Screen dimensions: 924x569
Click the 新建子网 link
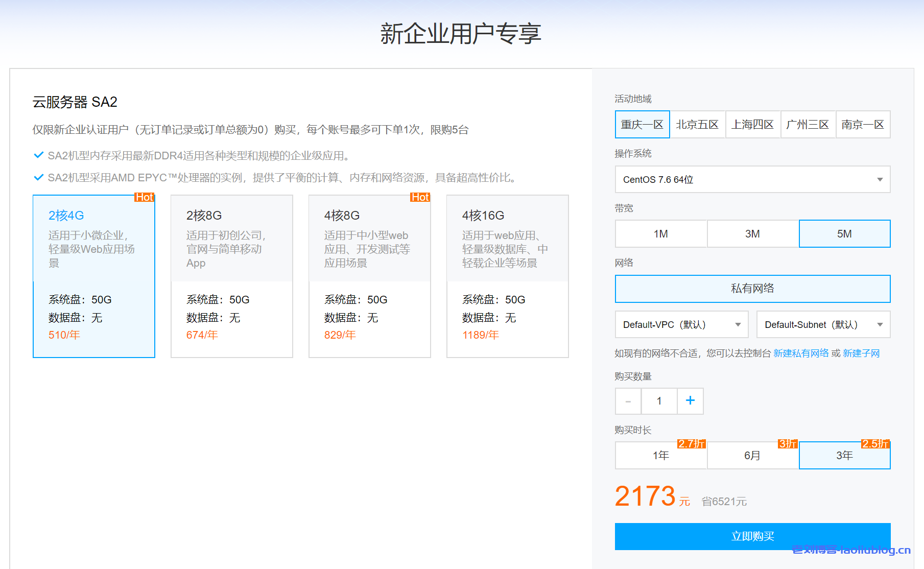pyautogui.click(x=861, y=353)
